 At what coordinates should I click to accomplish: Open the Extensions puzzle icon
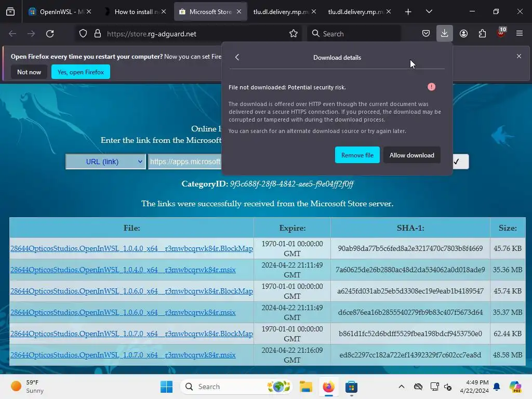coord(482,34)
